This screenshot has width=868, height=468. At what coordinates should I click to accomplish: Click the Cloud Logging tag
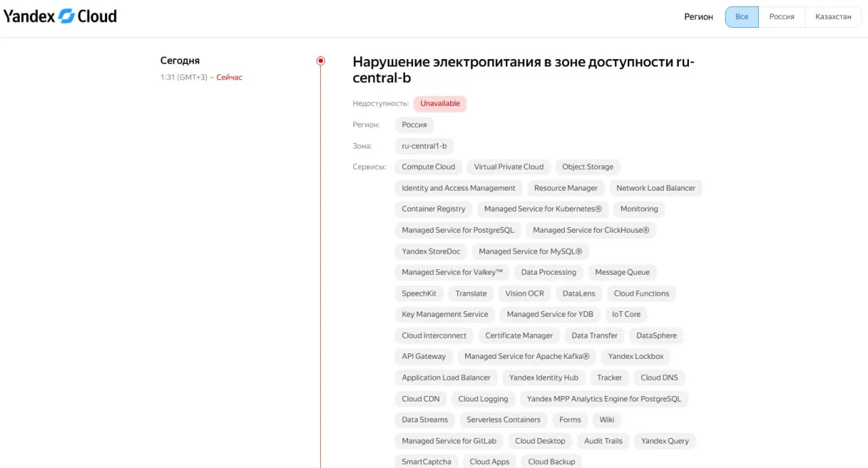pos(484,398)
